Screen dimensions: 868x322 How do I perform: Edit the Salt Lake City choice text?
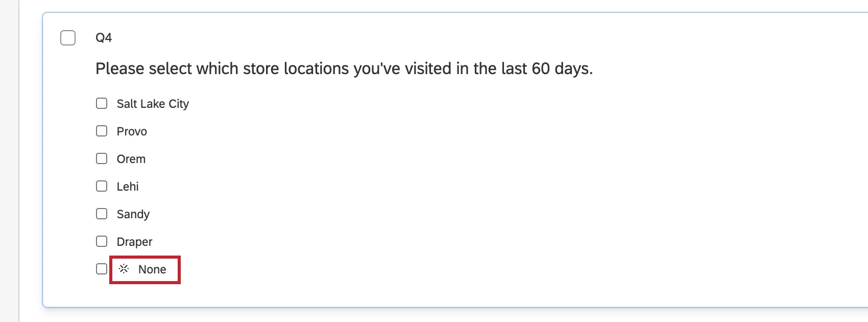152,103
